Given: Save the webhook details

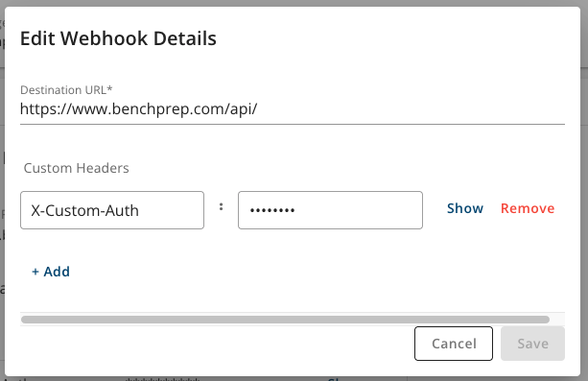Looking at the screenshot, I should click(x=532, y=344).
